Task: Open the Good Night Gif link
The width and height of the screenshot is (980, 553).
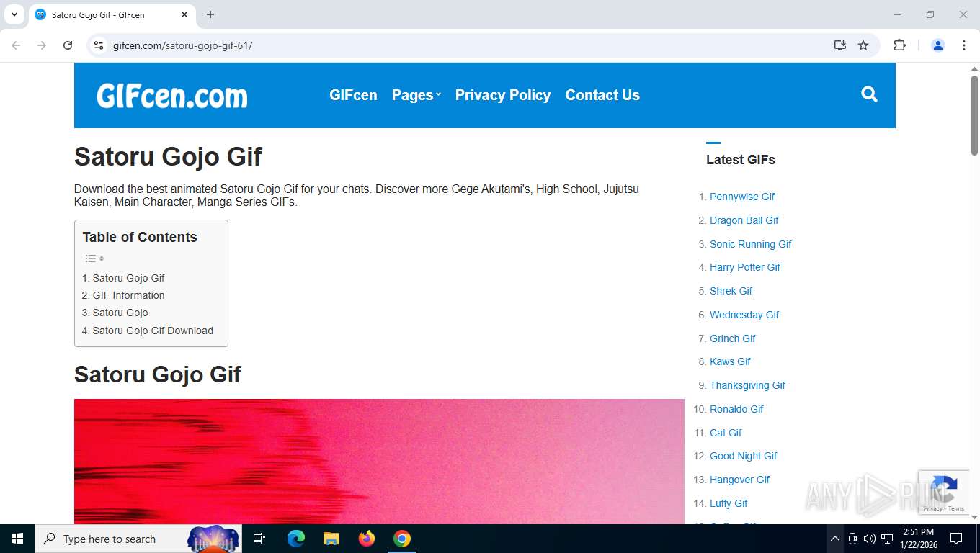Action: pos(744,456)
